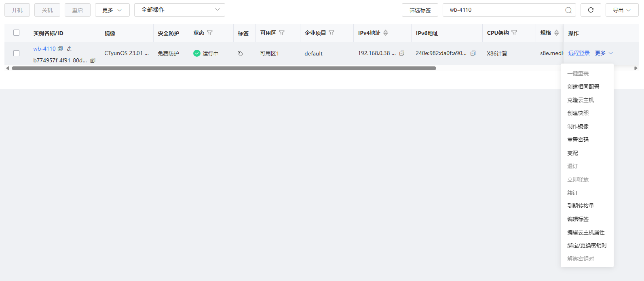Click the 镜像 column header

(110, 33)
